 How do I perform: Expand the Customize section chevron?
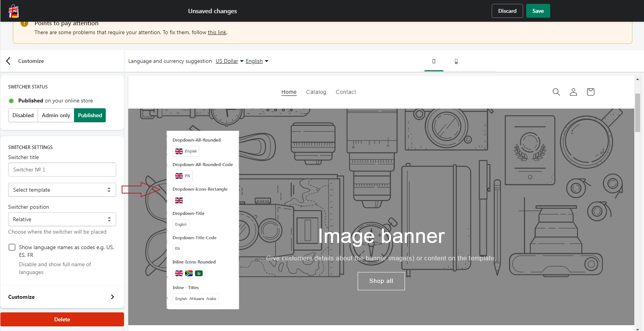pyautogui.click(x=112, y=297)
